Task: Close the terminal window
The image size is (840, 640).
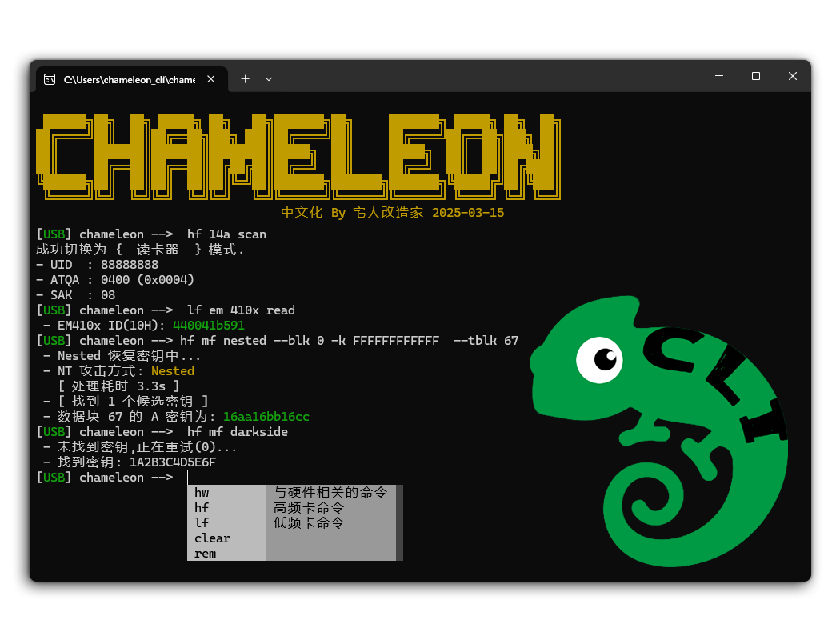Action: pos(792,76)
